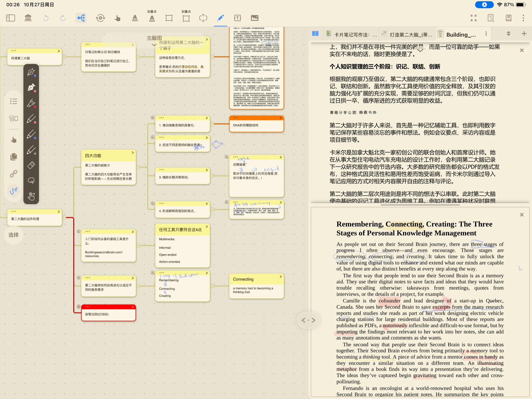Select the blue pencil handwriting tool in top toolbar
The width and height of the screenshot is (532, 399).
221,18
